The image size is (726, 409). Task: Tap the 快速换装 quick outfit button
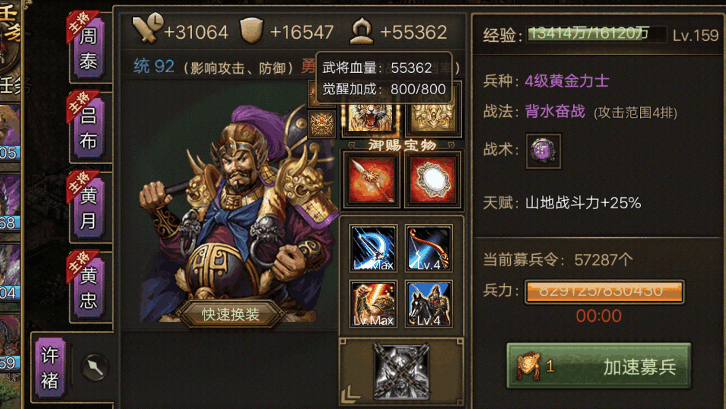pyautogui.click(x=230, y=315)
